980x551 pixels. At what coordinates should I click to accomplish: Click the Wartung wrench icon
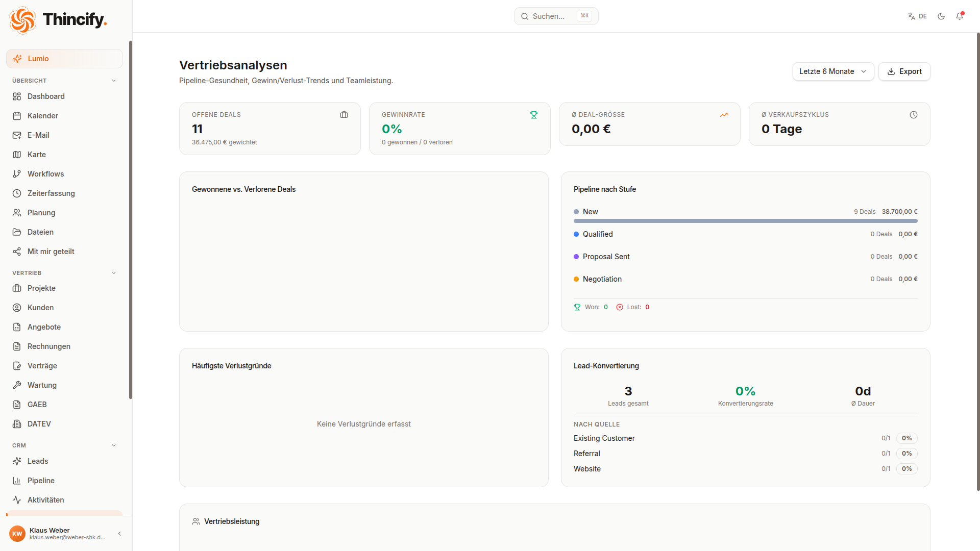pyautogui.click(x=17, y=385)
